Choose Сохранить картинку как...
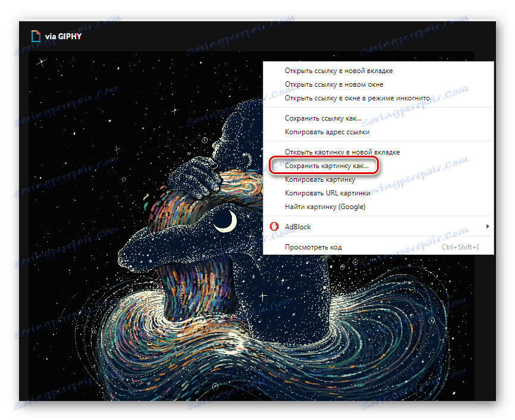Viewport: 515px width, 420px height. pos(378,166)
